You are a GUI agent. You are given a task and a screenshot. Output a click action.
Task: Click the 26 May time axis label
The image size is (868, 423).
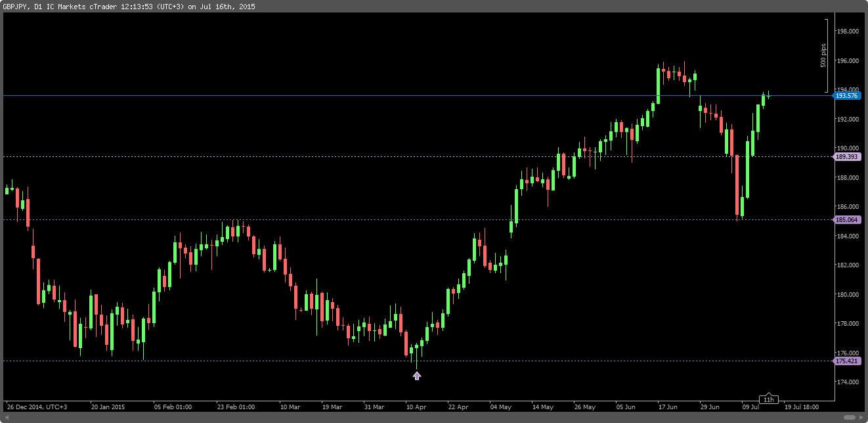click(584, 407)
